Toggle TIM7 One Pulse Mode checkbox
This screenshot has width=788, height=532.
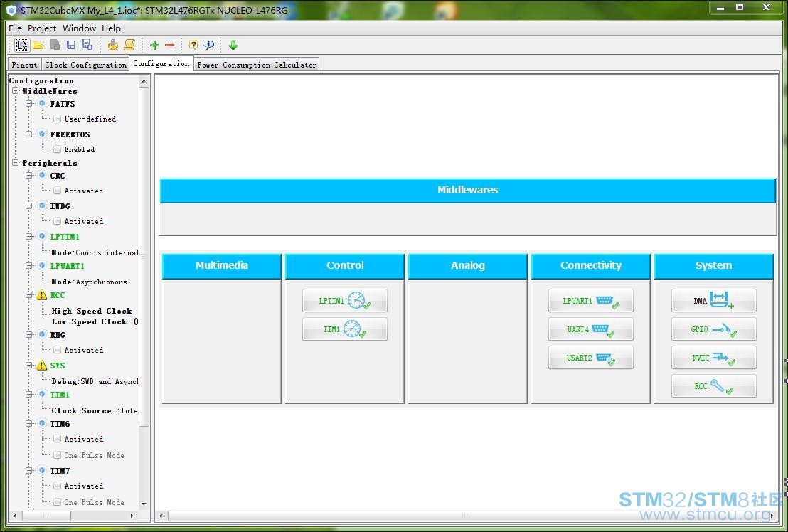[58, 502]
